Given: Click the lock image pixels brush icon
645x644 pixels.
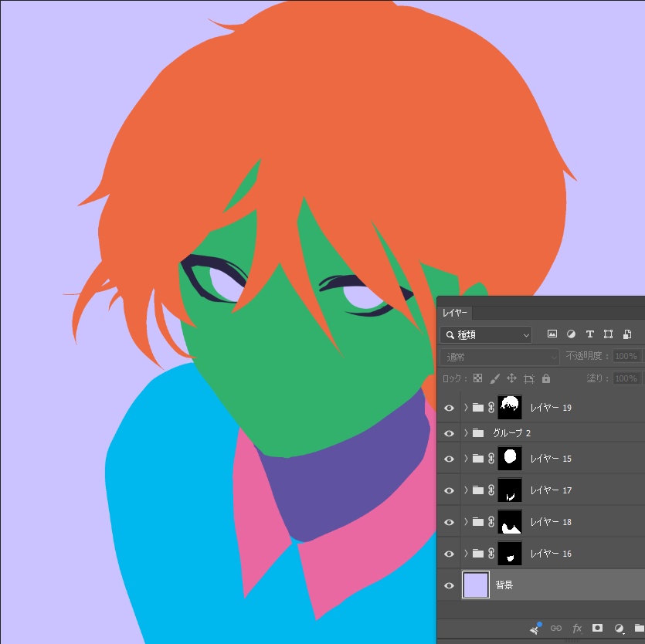Looking at the screenshot, I should [495, 378].
